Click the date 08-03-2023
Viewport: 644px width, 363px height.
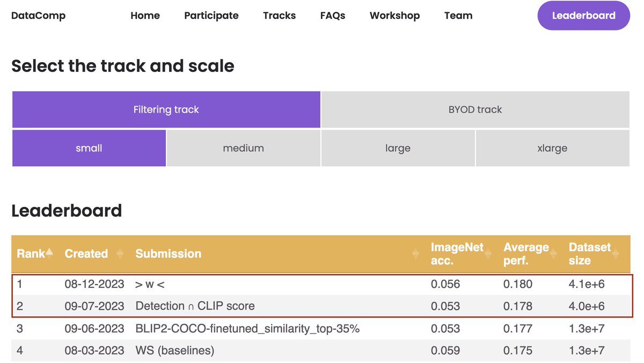(94, 351)
